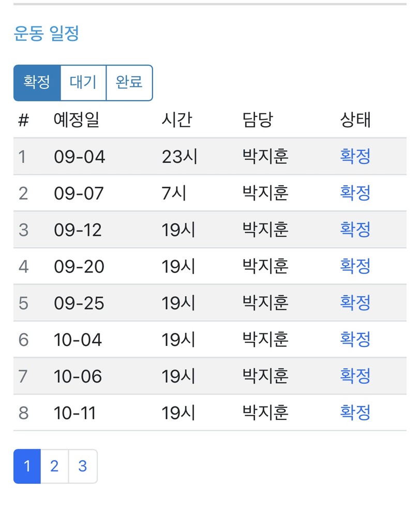Go to page 1 in pagination
This screenshot has width=420, height=517.
coord(27,466)
